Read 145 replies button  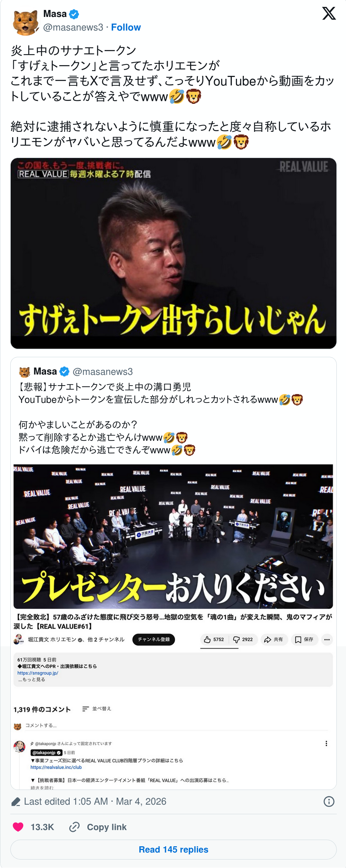174,850
